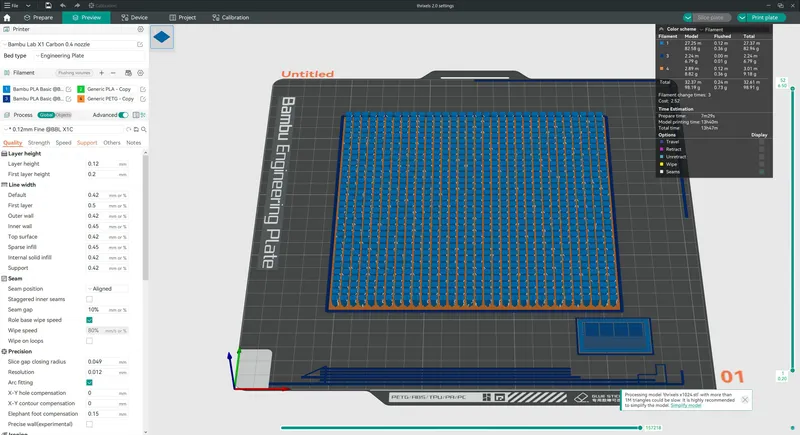Open filament settings gear icon
Viewport: 800px width, 435px height.
(140, 73)
